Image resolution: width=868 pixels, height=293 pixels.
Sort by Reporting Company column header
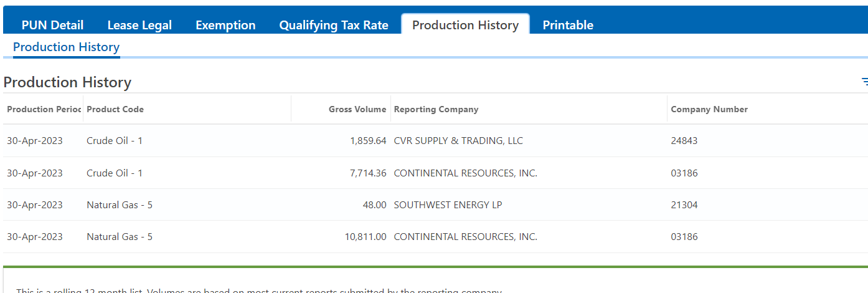point(436,109)
